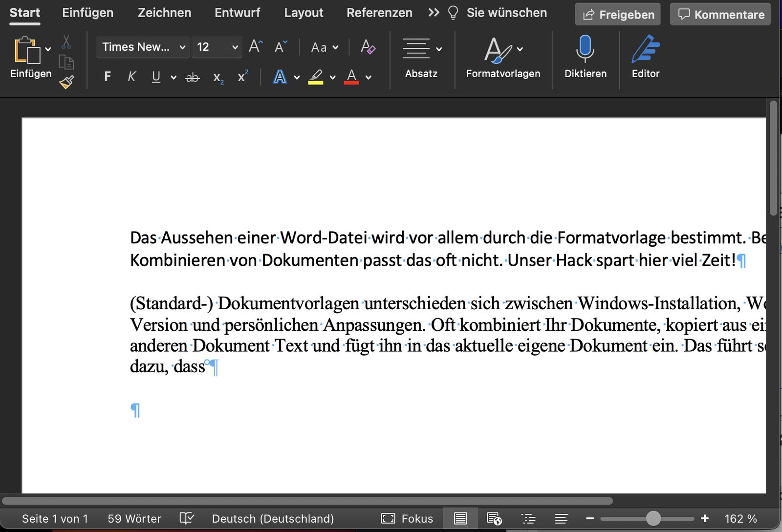This screenshot has height=532, width=782.
Task: Open the Formatvorlagen styles dropdown arrow
Action: point(520,49)
